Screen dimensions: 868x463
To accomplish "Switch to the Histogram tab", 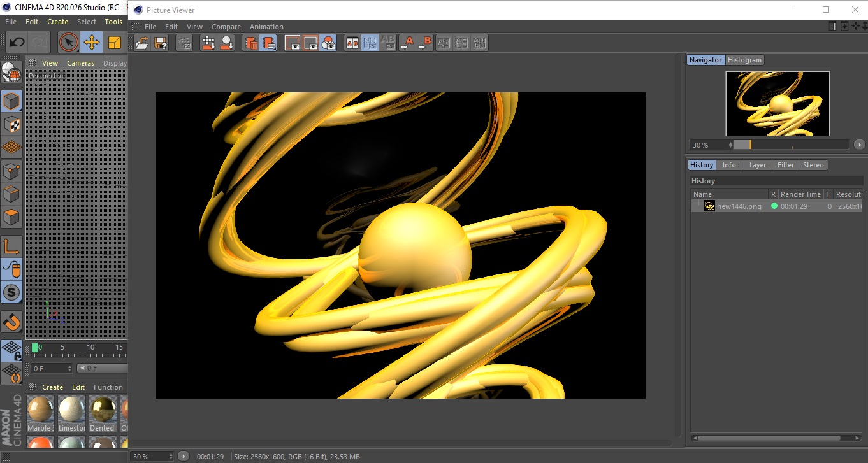I will pyautogui.click(x=744, y=60).
